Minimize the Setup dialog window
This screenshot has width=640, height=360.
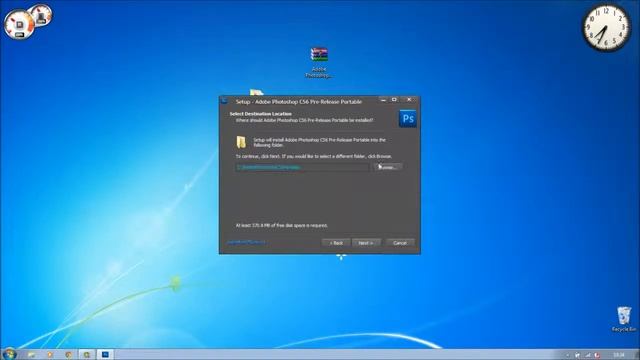[383, 100]
